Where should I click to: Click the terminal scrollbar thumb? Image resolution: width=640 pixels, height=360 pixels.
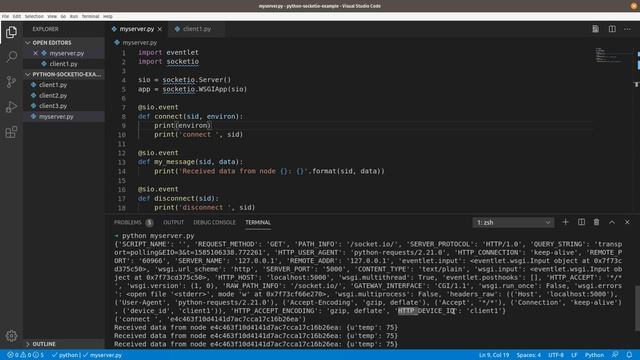click(x=637, y=308)
